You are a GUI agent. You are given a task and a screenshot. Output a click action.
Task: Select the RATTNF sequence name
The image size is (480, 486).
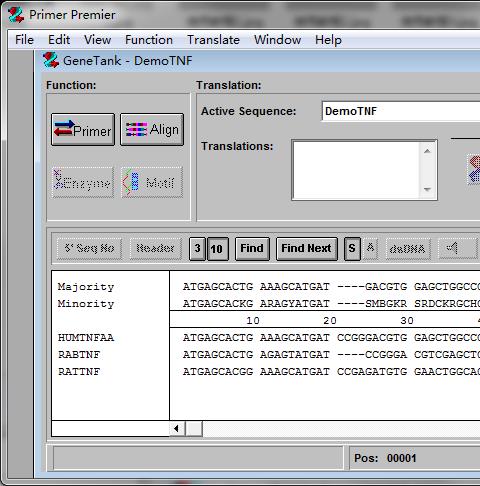[79, 372]
